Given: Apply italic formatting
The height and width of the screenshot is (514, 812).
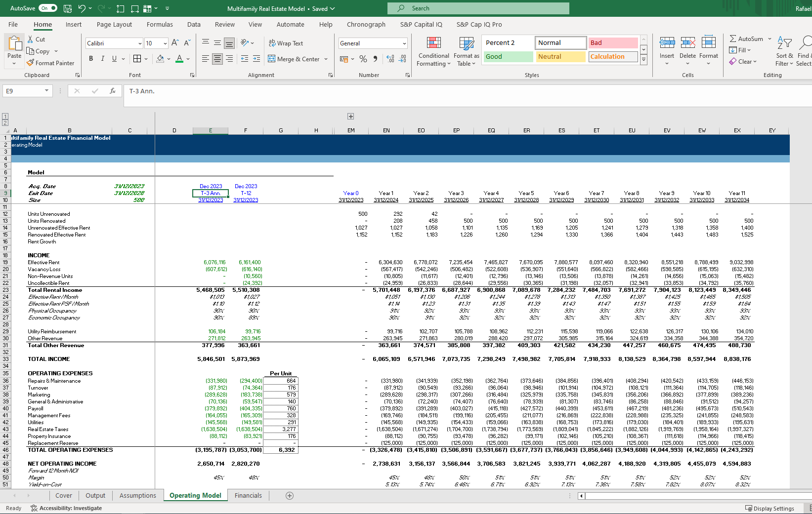Looking at the screenshot, I should 102,58.
